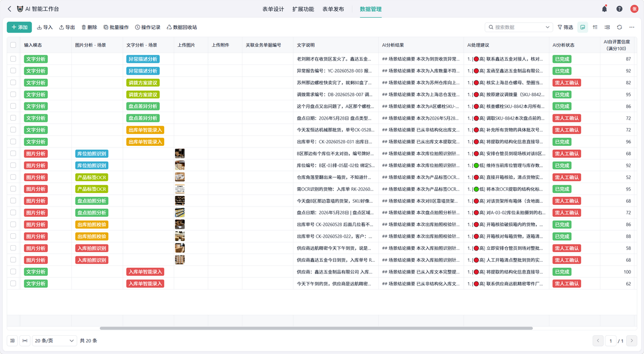Click the column settings icon at bottom left
644x354 pixels.
tap(12, 341)
